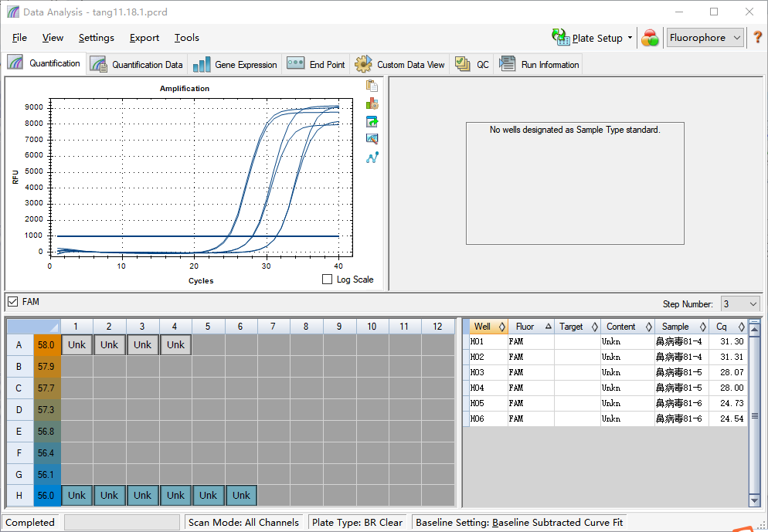This screenshot has width=768, height=532.
Task: Click the H01 well cell in table
Action: (x=488, y=341)
